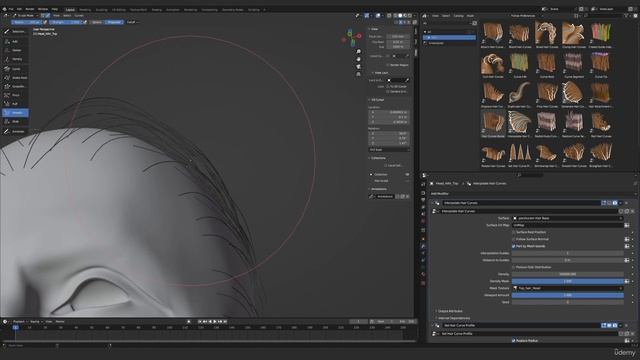This screenshot has width=640, height=360.
Task: Select the Snake Hook brush tool
Action: coord(15,78)
